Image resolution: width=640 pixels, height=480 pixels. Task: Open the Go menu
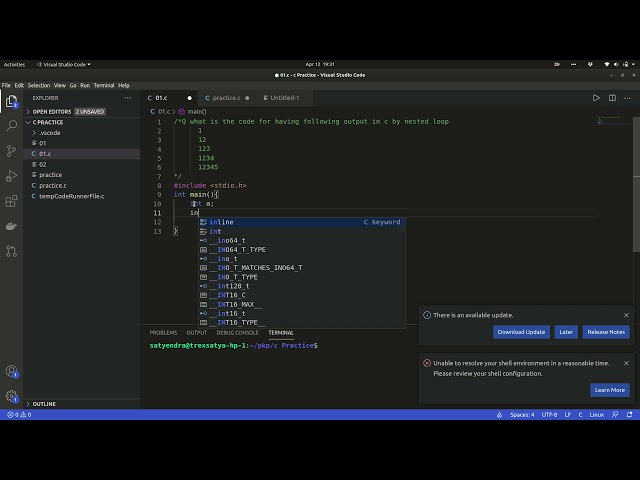(73, 85)
